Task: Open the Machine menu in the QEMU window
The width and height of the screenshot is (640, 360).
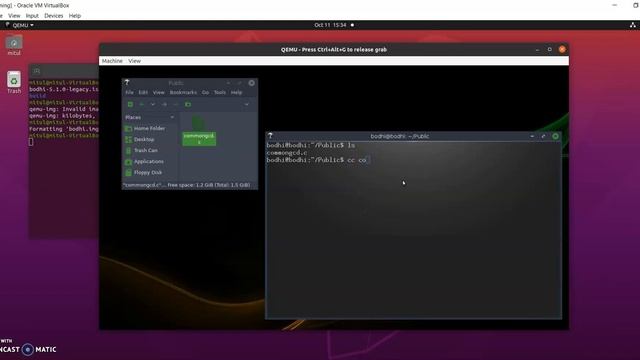Action: [112, 61]
